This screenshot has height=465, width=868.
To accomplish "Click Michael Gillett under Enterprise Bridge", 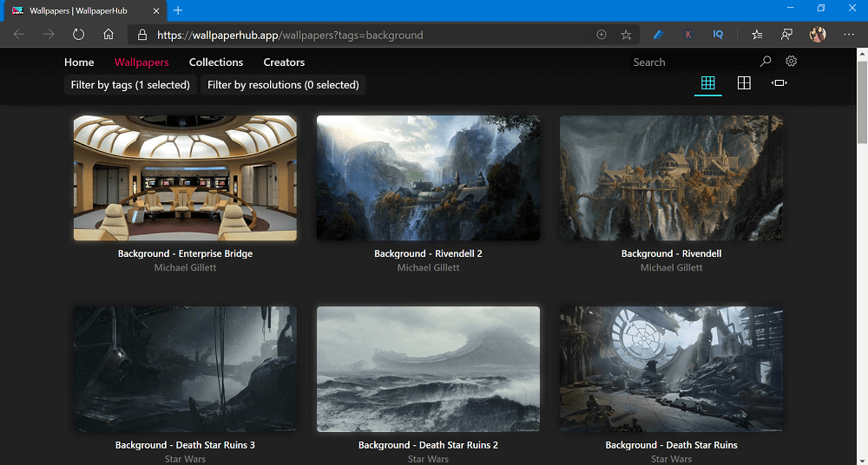I will click(x=186, y=267).
